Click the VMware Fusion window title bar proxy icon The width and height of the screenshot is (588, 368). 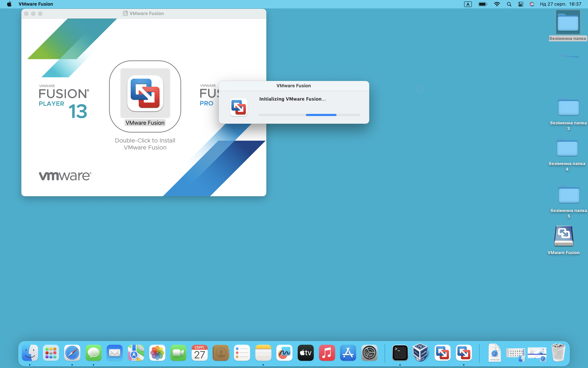coord(125,13)
